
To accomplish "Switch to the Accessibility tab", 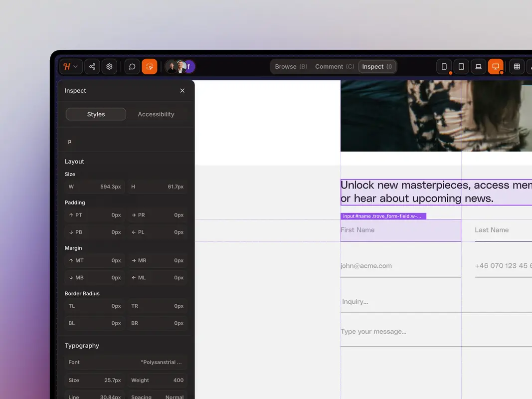I will [x=156, y=114].
